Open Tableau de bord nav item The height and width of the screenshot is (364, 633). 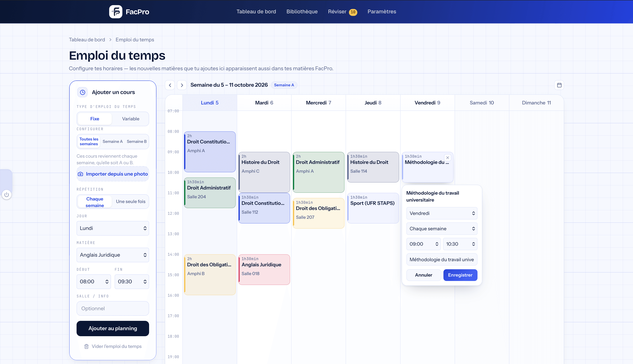coord(256,12)
